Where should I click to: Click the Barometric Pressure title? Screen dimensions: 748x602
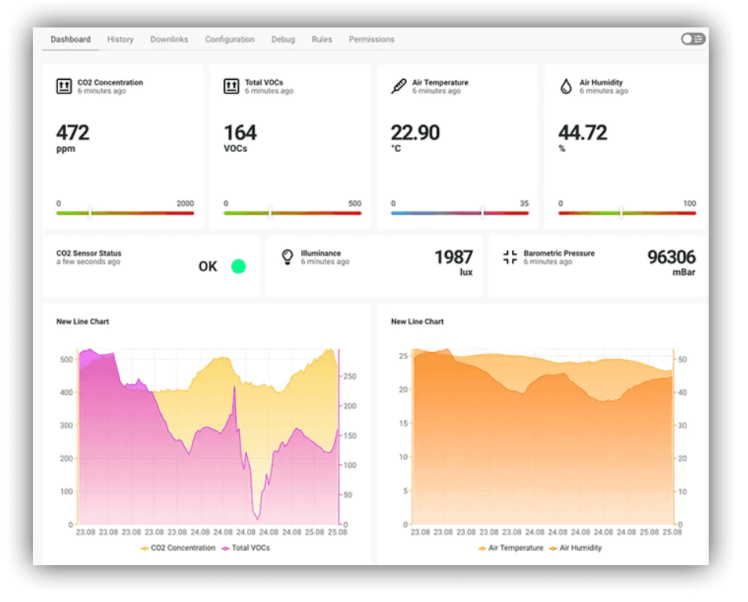pos(559,253)
